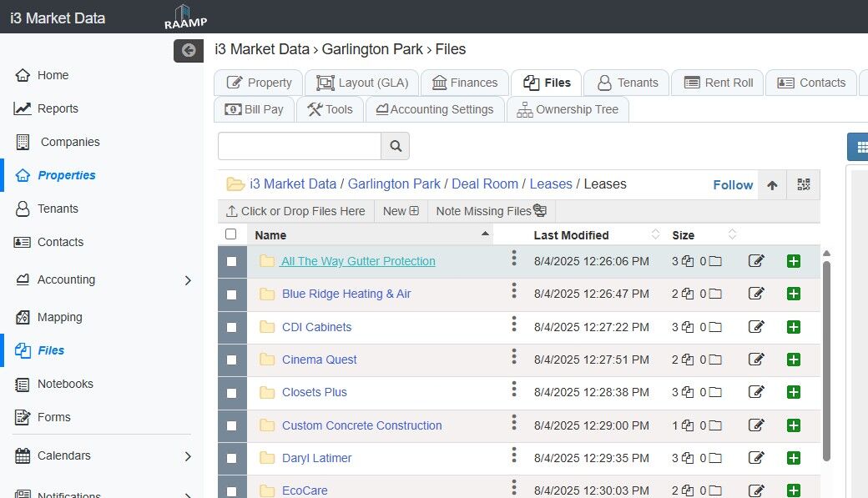Click 'Click or Drop Files Here' upload button

pyautogui.click(x=296, y=211)
